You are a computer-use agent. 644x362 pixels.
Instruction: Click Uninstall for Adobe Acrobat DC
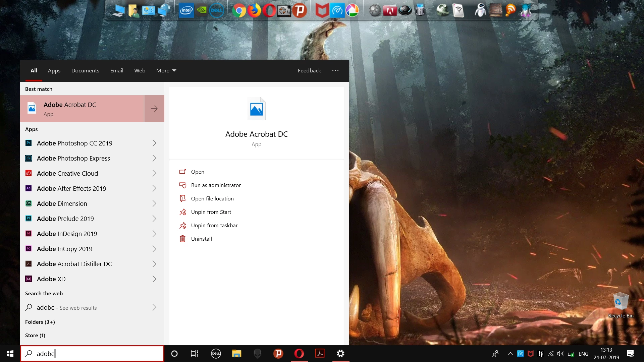[201, 239]
